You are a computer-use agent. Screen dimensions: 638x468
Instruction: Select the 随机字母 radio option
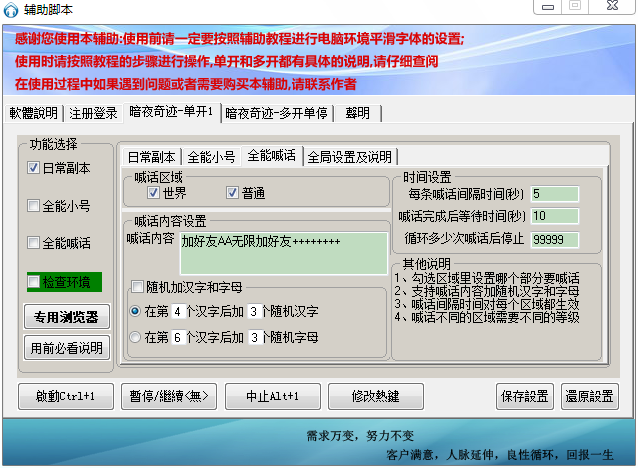[x=136, y=338]
